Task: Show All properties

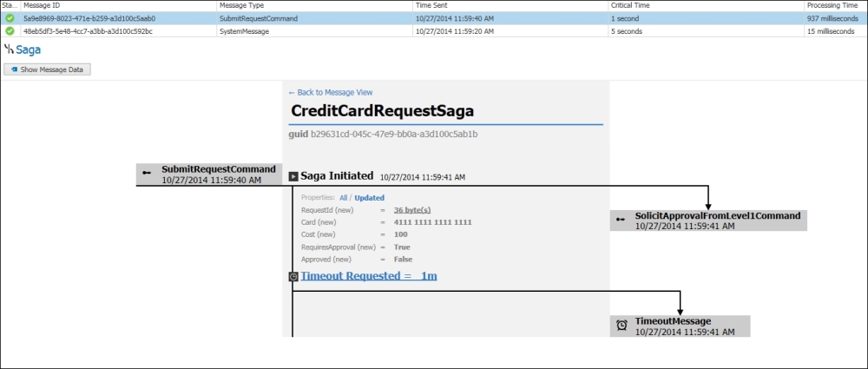Action: coord(343,198)
